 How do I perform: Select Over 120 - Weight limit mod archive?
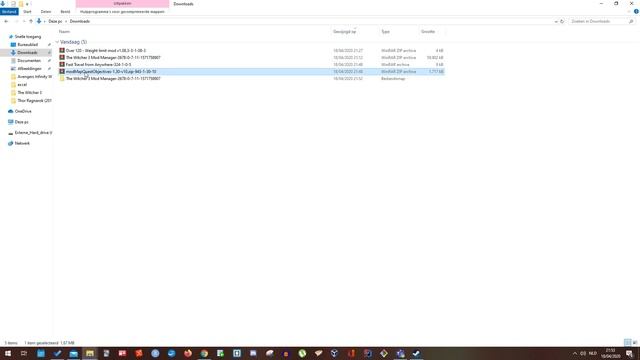(251, 51)
